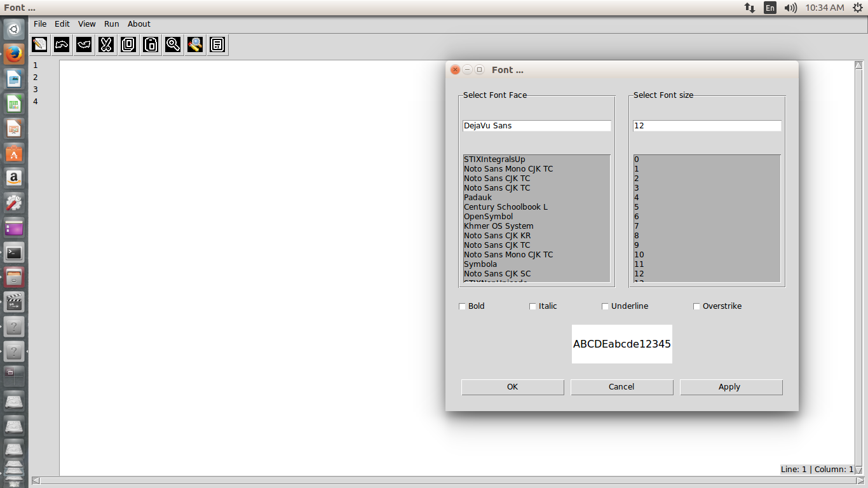Open LibreOffice Calc from the dock
Screen dimensions: 868x488
[x=13, y=103]
